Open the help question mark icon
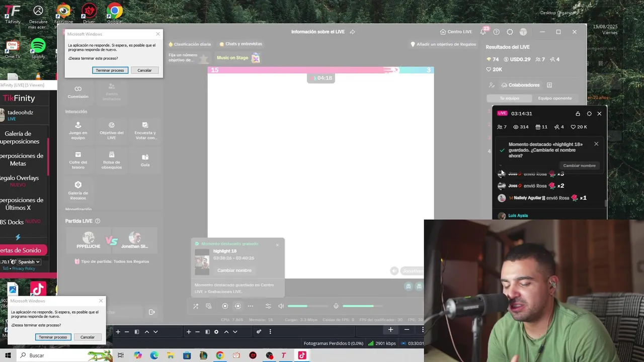Viewport: 644px width, 362px height. tap(497, 32)
